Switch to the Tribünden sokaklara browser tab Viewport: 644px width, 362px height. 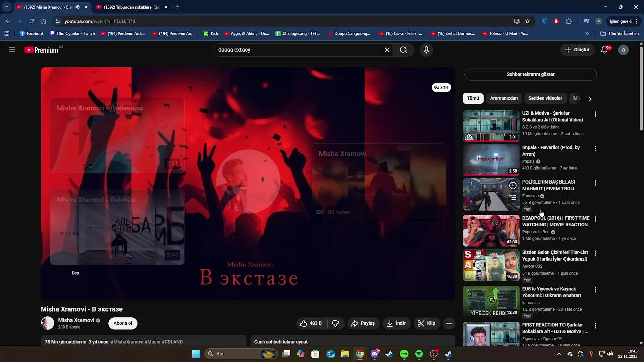point(131,7)
